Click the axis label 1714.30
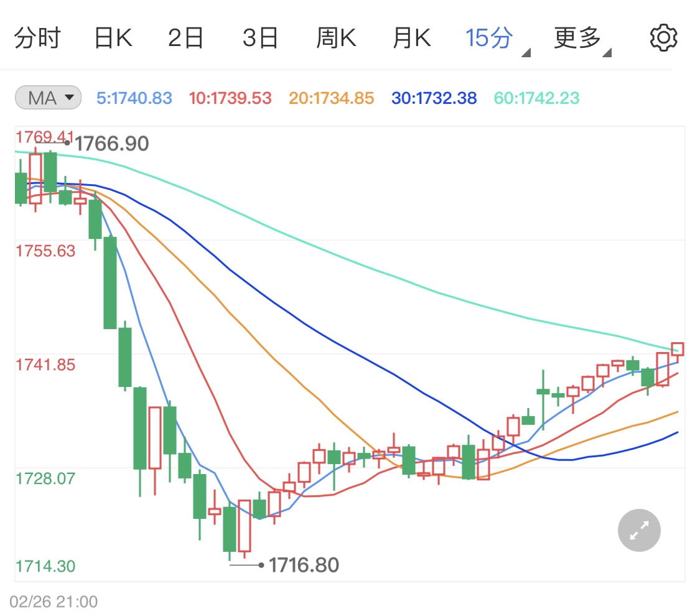This screenshot has height=614, width=700. click(45, 566)
